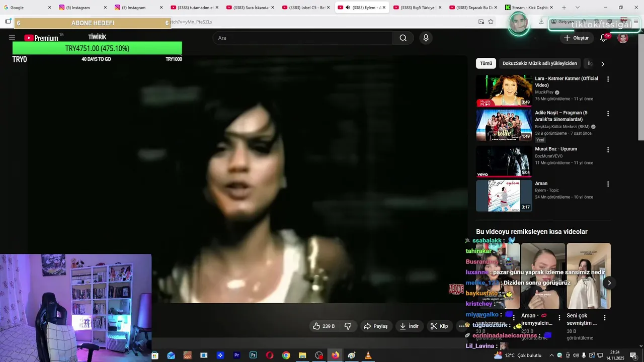This screenshot has height=362, width=644.
Task: Dislike the video
Action: (x=348, y=326)
